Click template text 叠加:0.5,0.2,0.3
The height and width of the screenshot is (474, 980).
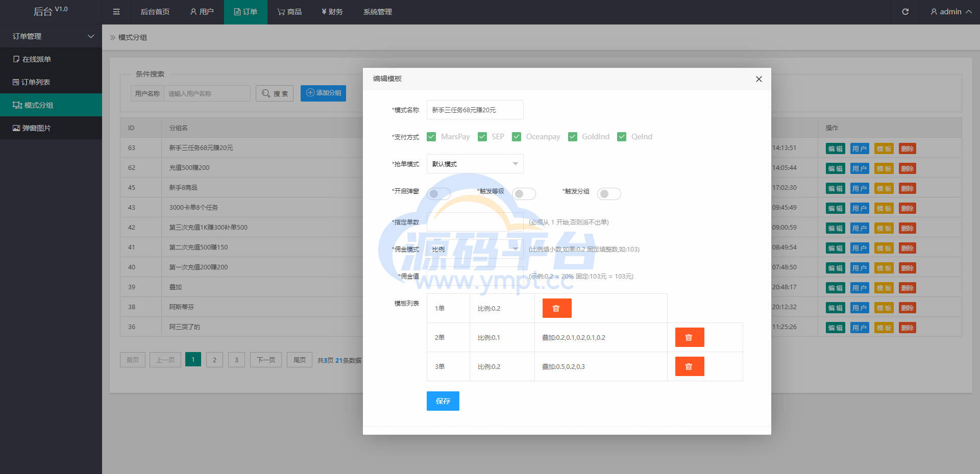tap(563, 367)
